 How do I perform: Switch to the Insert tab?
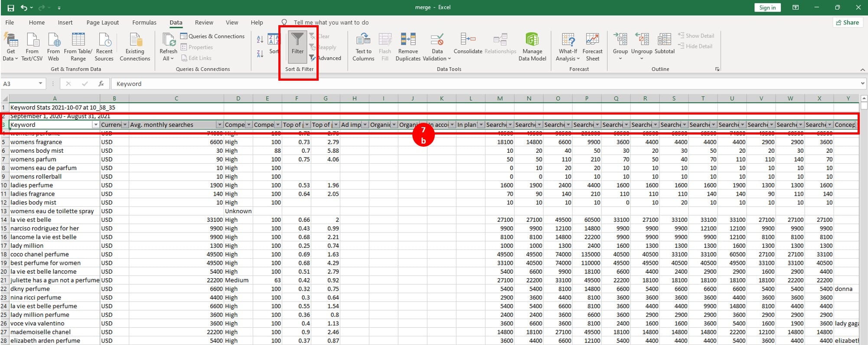65,23
